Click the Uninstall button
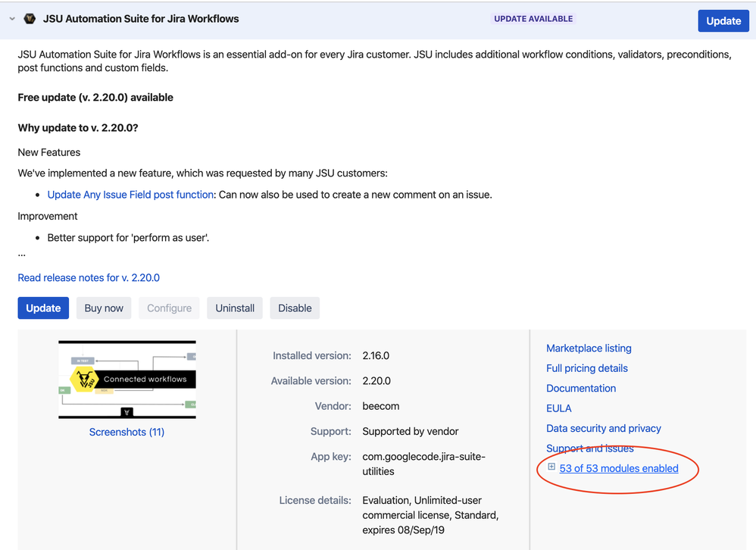Viewport: 756px width, 550px height. [x=235, y=308]
